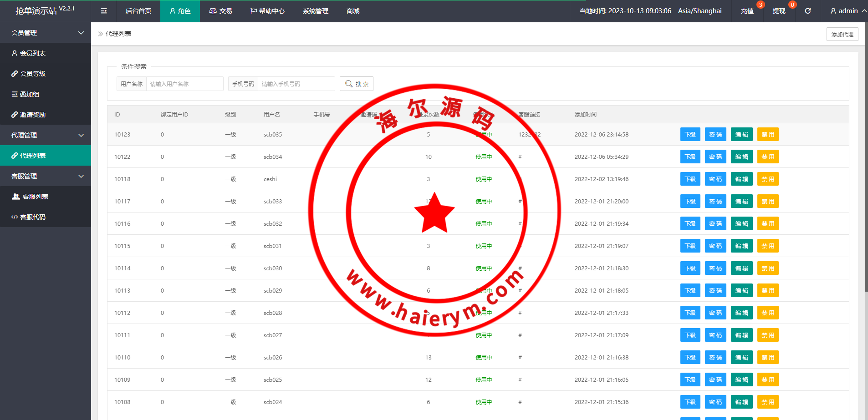Click the 用户名称 search input field
868x420 pixels.
[x=184, y=84]
